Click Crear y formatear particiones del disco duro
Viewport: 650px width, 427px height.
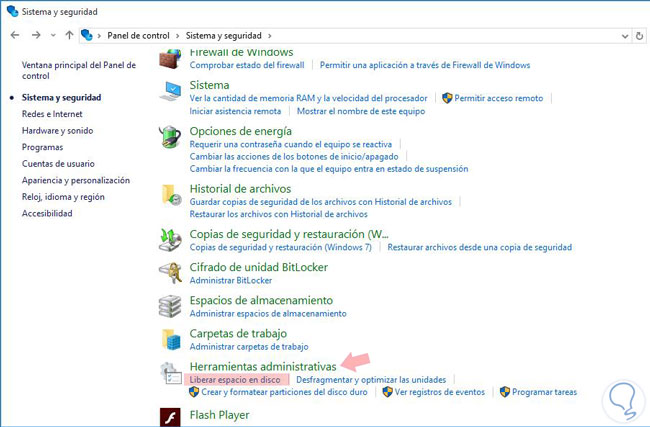click(x=284, y=392)
